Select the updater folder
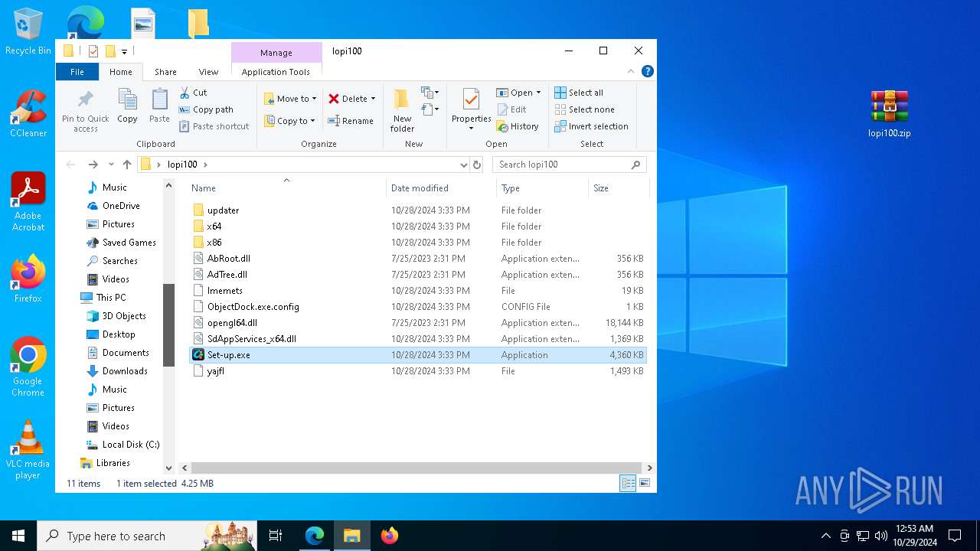Image resolution: width=980 pixels, height=551 pixels. (x=418, y=210)
